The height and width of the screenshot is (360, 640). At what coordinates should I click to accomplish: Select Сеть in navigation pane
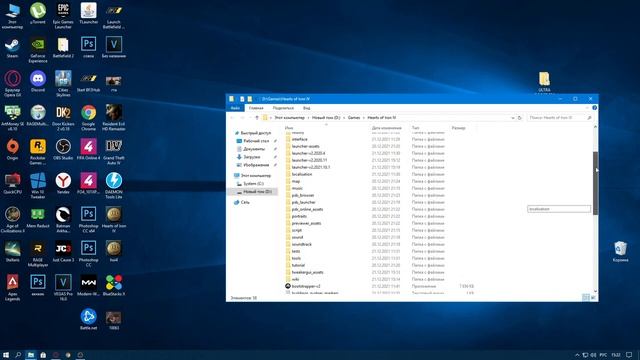click(245, 202)
